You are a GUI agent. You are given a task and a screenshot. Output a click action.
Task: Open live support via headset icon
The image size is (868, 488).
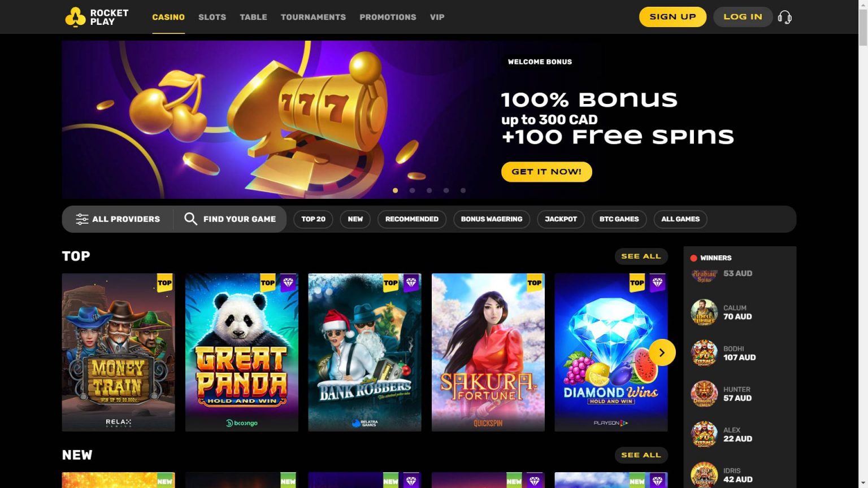click(784, 18)
